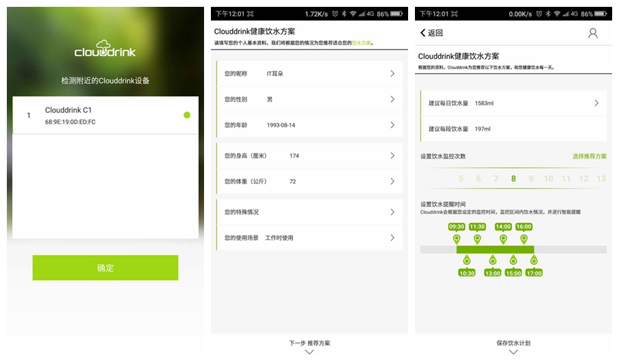Select the Clouddrink C1 device row

click(x=105, y=115)
